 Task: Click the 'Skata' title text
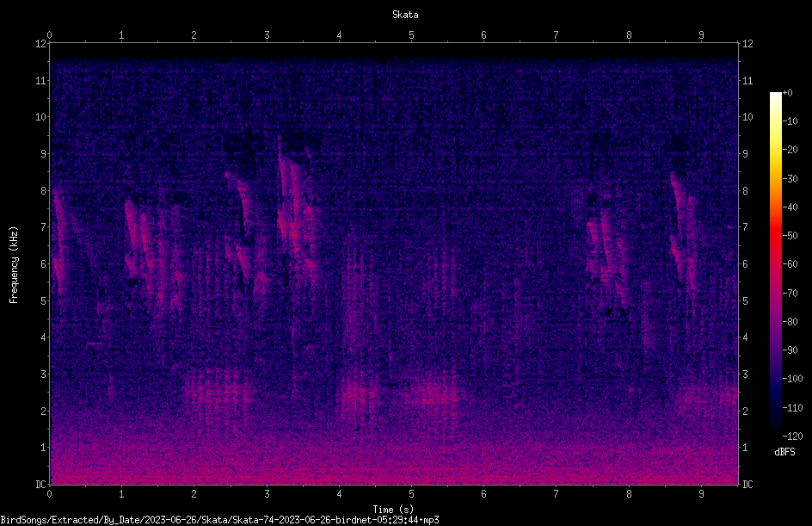coord(405,15)
